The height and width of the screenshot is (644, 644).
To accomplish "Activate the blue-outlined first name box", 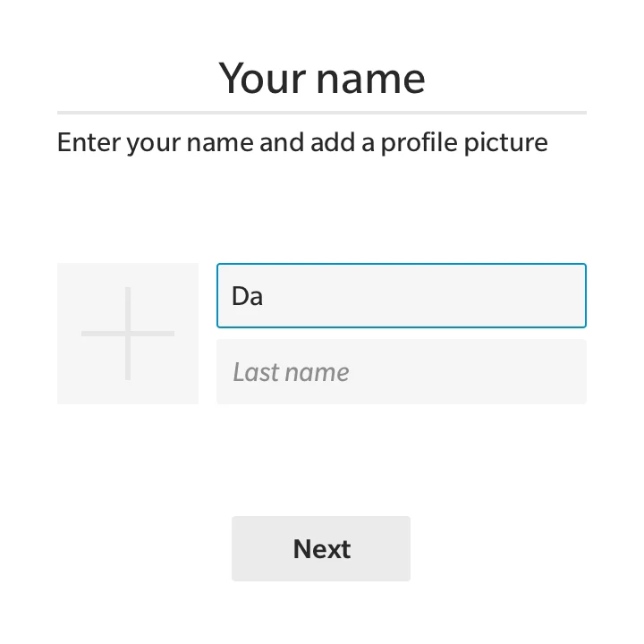I will [x=401, y=296].
